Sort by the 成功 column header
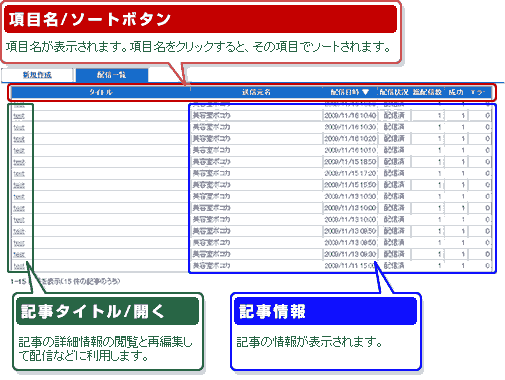 click(456, 92)
